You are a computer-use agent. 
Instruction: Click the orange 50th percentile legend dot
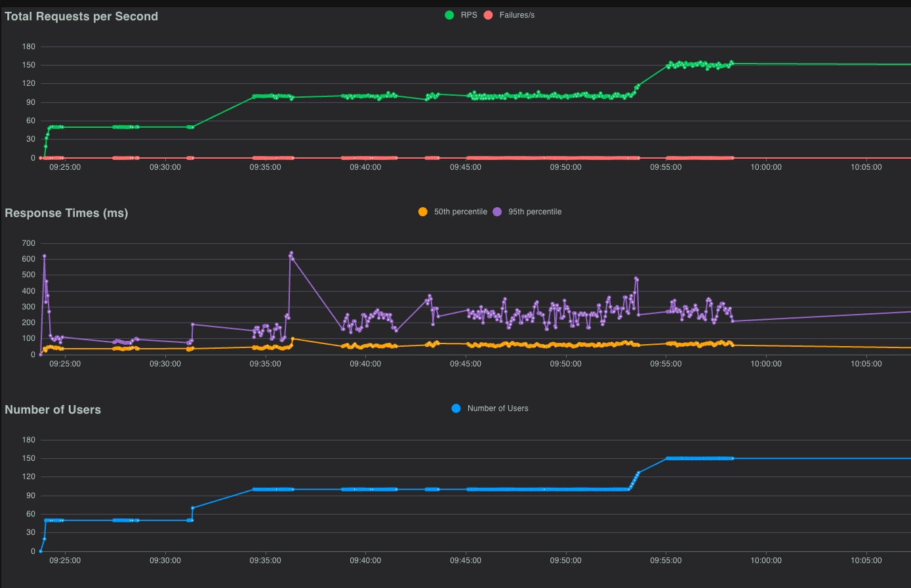(423, 212)
